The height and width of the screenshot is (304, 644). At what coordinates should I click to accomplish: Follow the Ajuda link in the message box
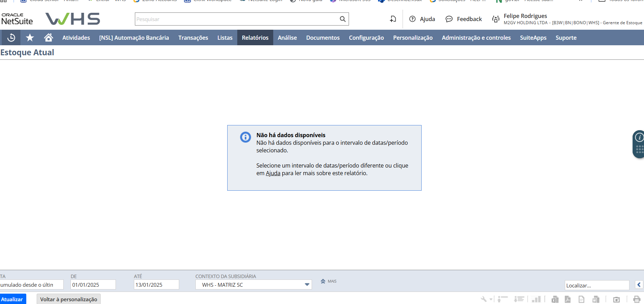(x=273, y=173)
